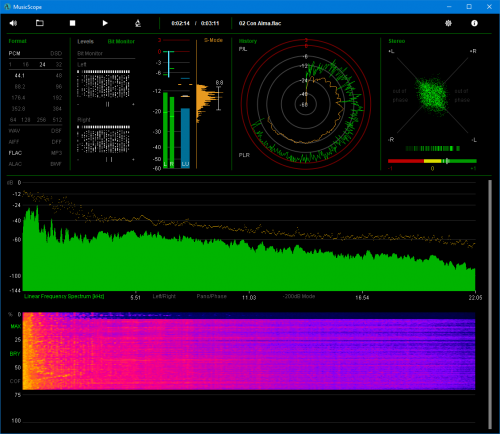The image size is (500, 434).
Task: Toggle Pans/Phase spectrum mode
Action: 211,296
